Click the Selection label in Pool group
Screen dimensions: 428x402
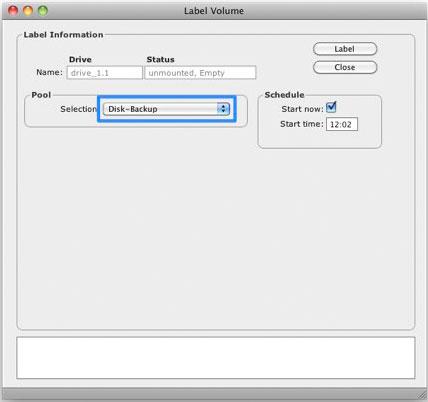tap(79, 109)
